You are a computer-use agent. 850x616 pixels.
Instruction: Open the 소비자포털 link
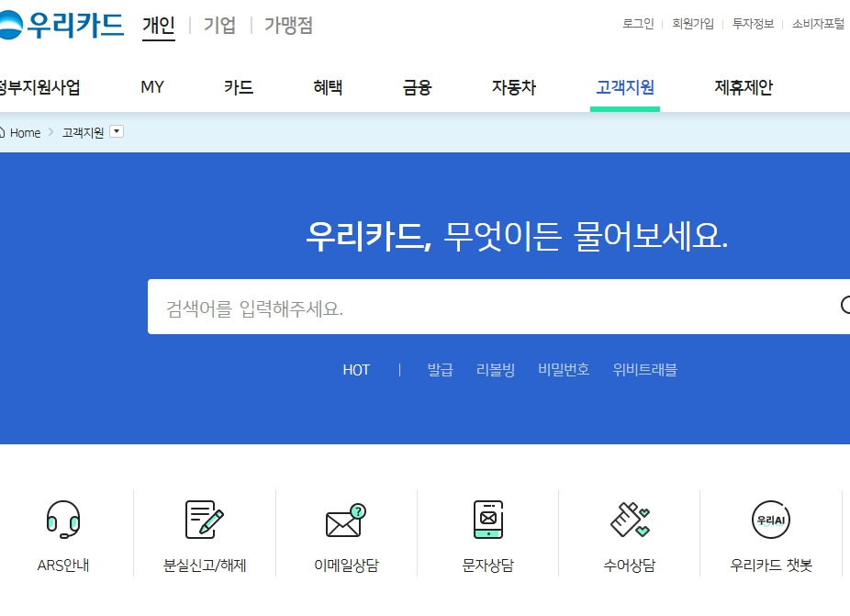(819, 24)
